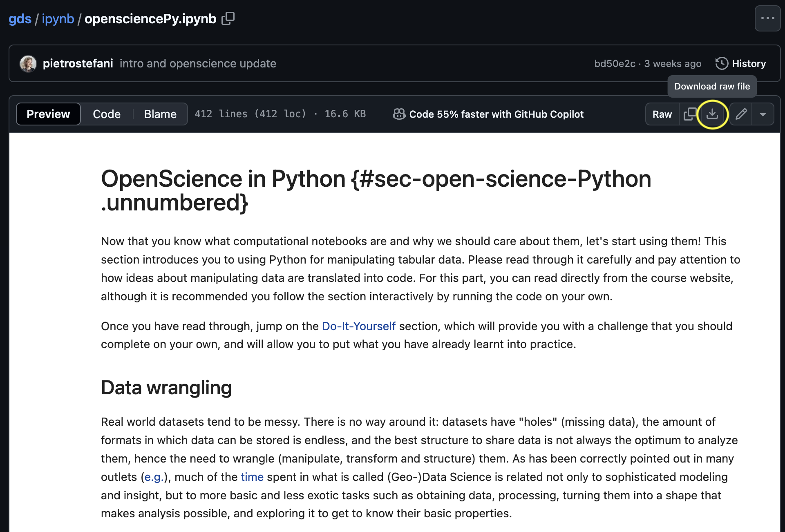Expand the edit options dropdown arrow
Screen dimensions: 785x532
pos(763,114)
